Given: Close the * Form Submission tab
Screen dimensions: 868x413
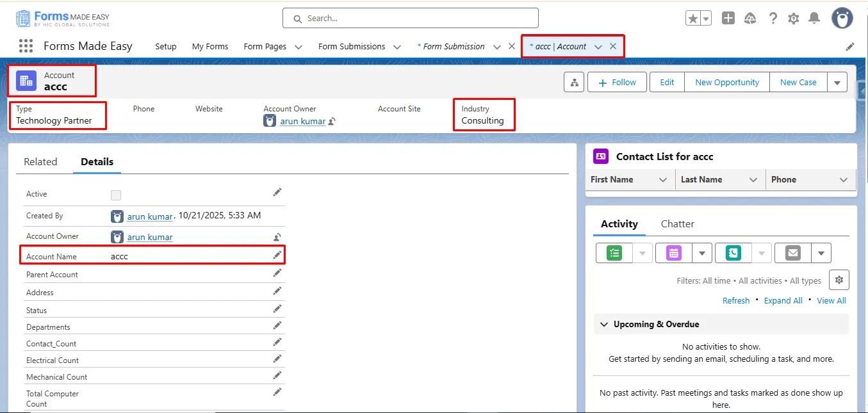Looking at the screenshot, I should 511,46.
